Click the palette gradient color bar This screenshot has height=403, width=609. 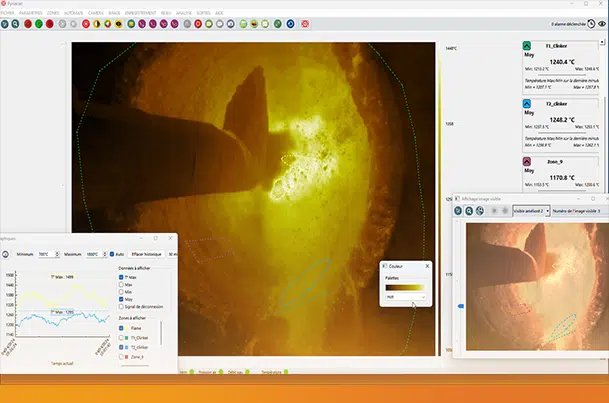pos(406,287)
